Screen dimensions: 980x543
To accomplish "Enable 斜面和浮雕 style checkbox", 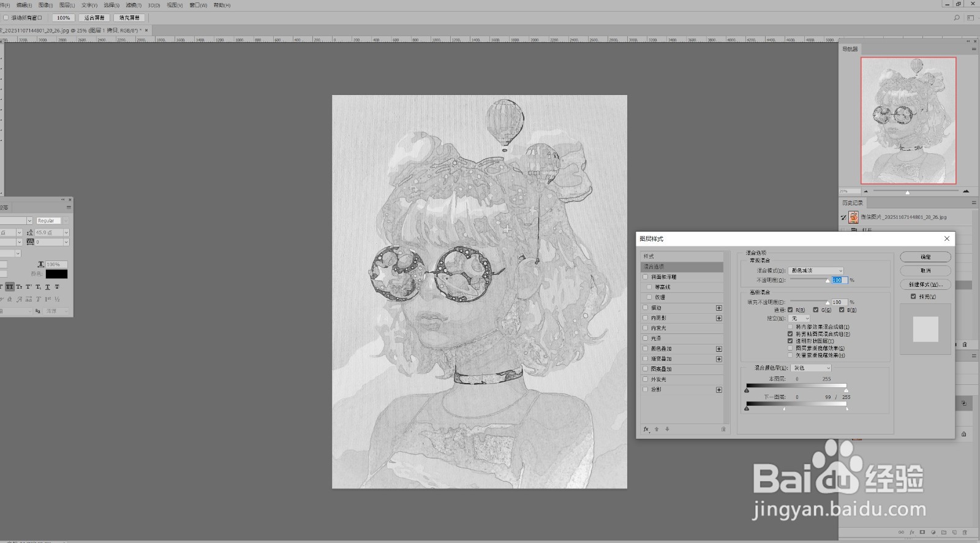I will [645, 277].
